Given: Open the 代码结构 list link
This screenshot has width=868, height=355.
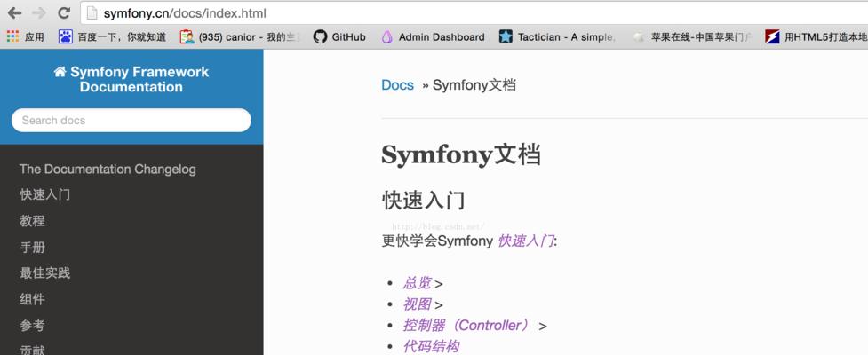Looking at the screenshot, I should tap(431, 347).
